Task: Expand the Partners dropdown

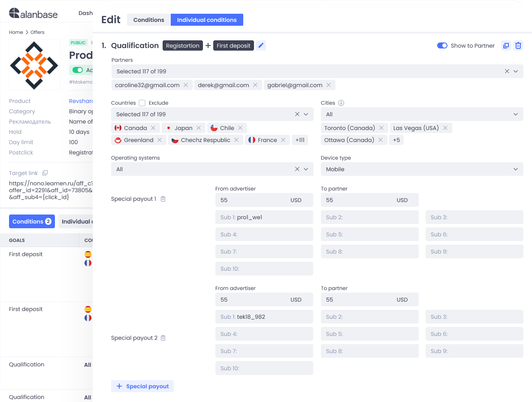Action: (516, 71)
